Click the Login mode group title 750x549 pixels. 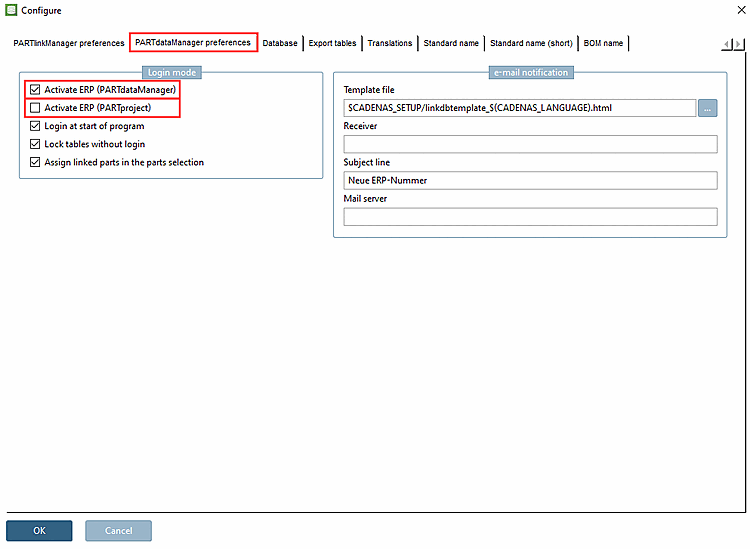172,73
